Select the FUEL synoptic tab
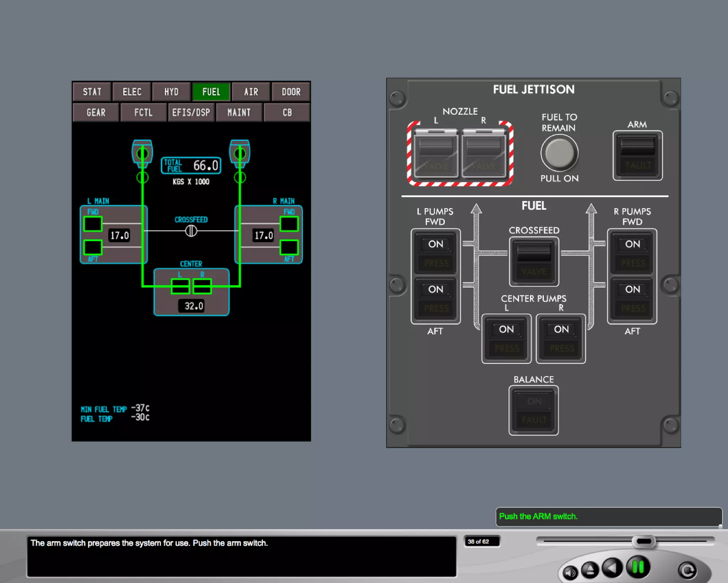 click(x=212, y=92)
